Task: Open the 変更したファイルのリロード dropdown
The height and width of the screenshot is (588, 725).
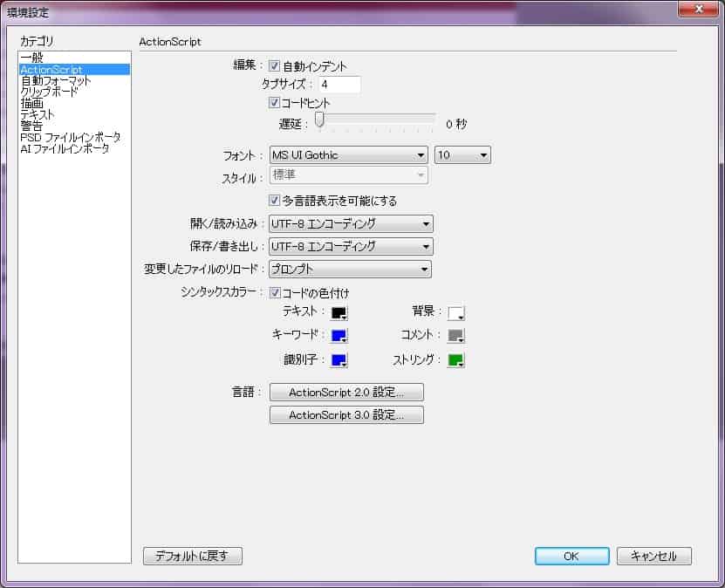Action: (x=350, y=269)
